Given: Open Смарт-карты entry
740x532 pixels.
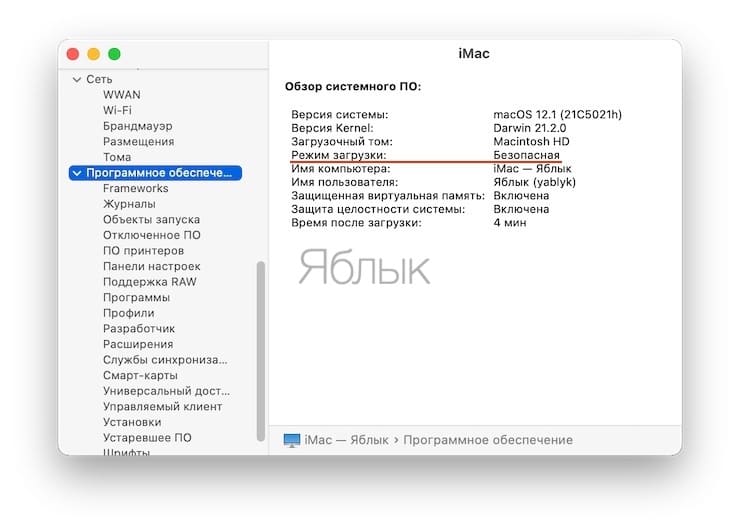Looking at the screenshot, I should [x=140, y=375].
